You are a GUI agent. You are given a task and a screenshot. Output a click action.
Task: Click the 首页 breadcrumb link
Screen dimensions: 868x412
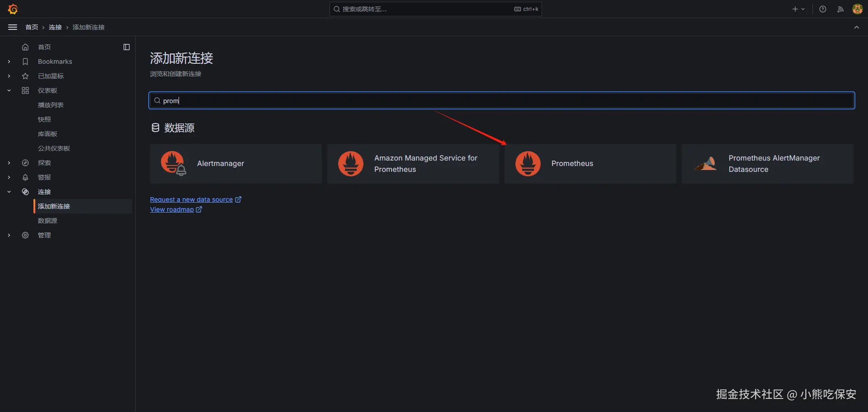32,27
